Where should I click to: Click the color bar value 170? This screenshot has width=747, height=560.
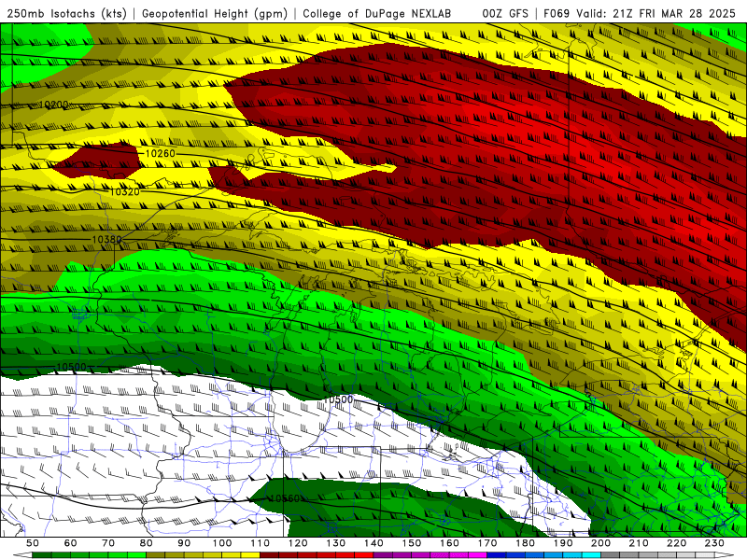point(487,543)
